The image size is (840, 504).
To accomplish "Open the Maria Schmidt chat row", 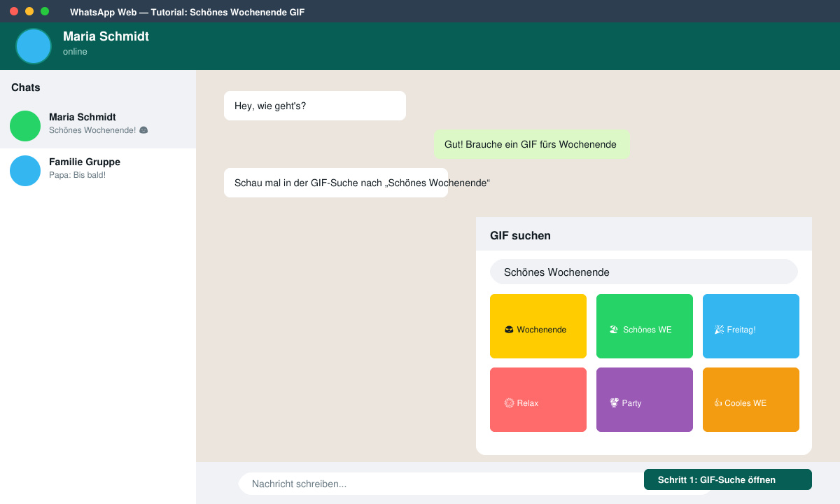I will pyautogui.click(x=98, y=126).
